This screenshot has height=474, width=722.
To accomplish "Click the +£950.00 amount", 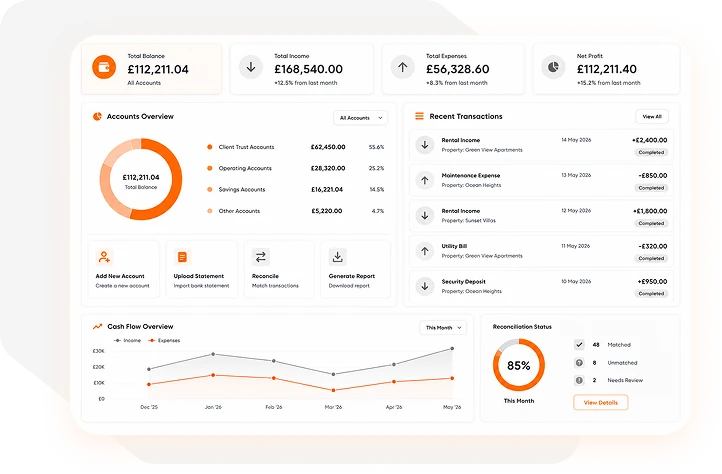I will click(652, 281).
